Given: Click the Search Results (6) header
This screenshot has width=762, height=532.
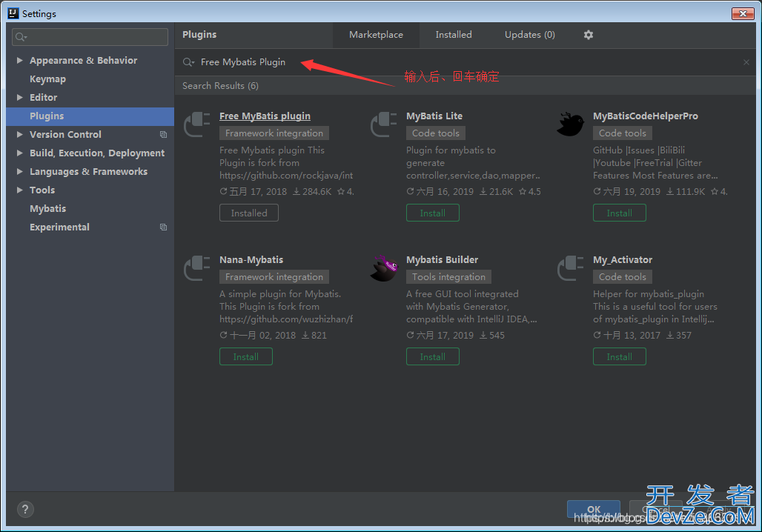Looking at the screenshot, I should (x=220, y=85).
